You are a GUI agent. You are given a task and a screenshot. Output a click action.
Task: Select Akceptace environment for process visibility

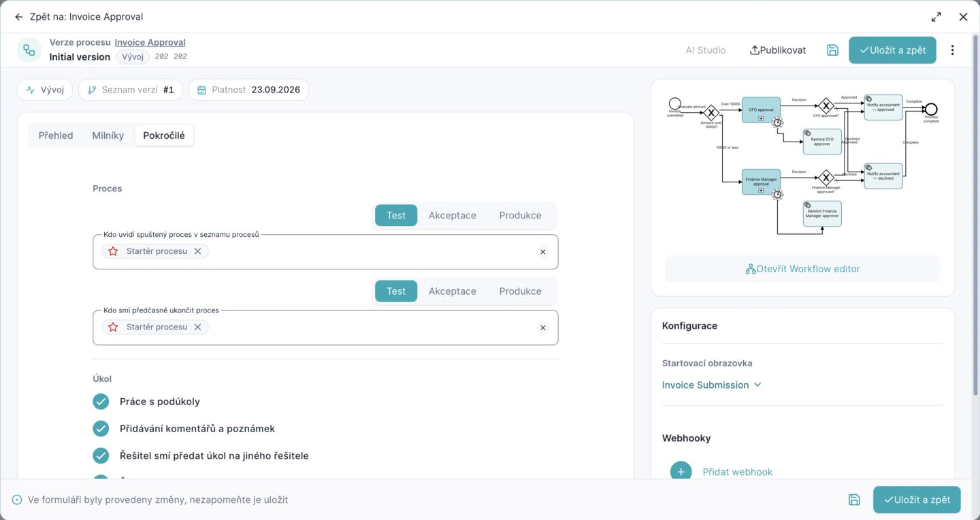(x=453, y=215)
